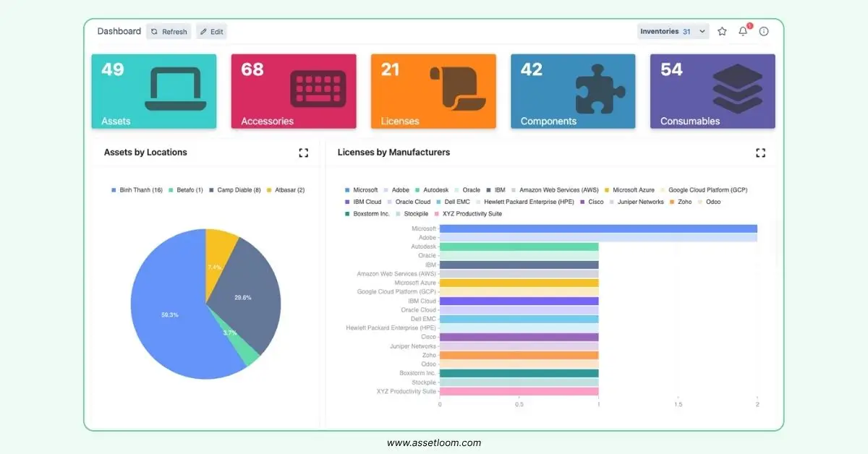The image size is (868, 454).
Task: Click the Odoo axis label
Action: (x=429, y=364)
